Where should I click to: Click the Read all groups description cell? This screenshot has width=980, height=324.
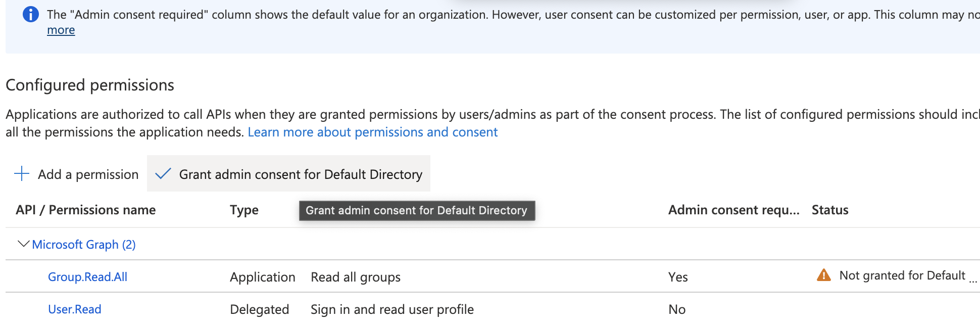point(355,277)
